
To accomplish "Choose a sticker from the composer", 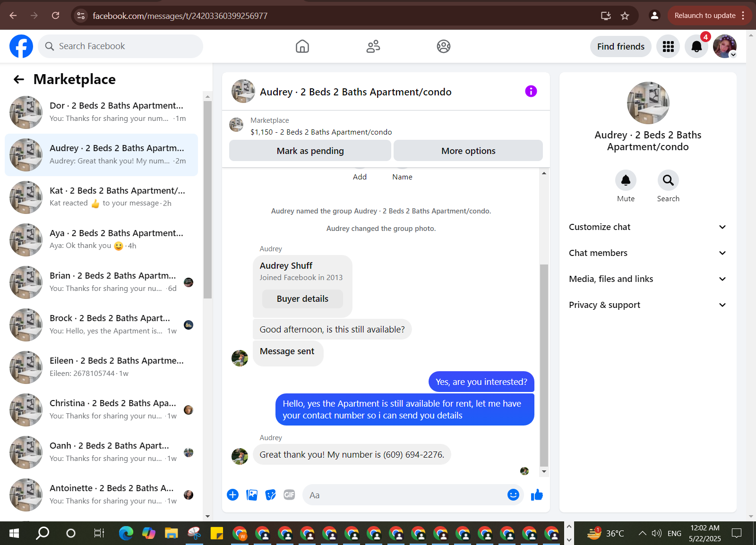I will (270, 494).
